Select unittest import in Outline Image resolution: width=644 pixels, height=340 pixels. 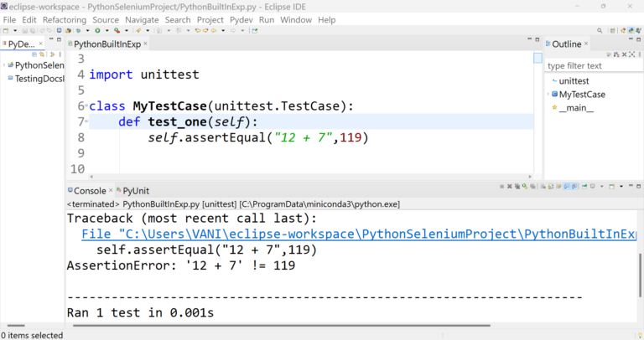pyautogui.click(x=570, y=80)
